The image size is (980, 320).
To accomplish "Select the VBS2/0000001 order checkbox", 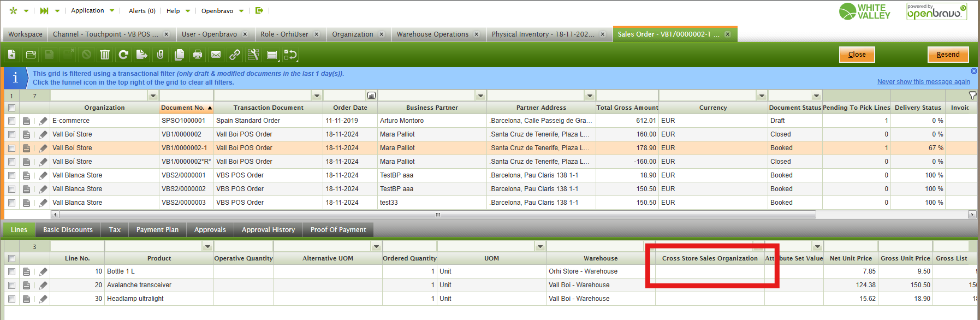I will tap(11, 175).
